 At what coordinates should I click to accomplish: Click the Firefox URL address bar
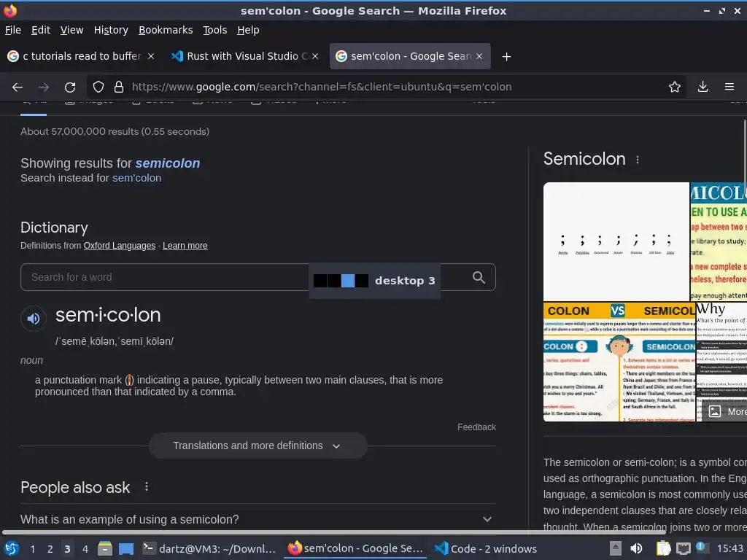[x=386, y=87]
